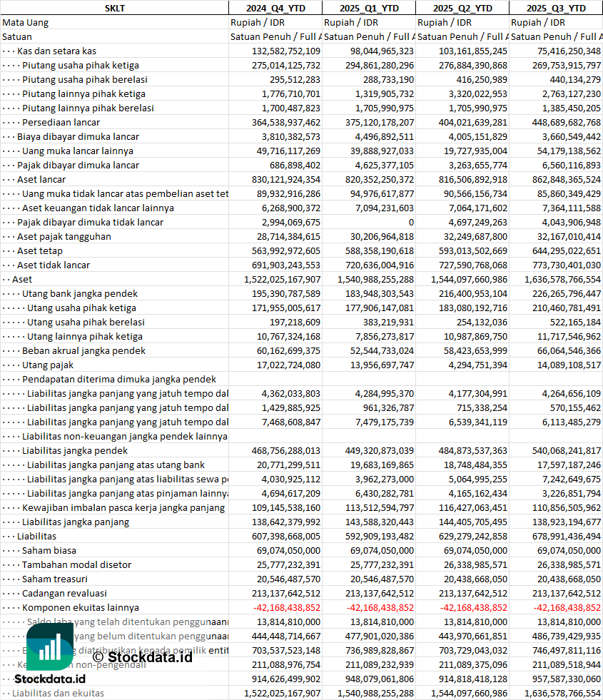Screen dimensions: 603x700
Task: Click the cell showing 216,400,953,104
Action: tap(472, 294)
